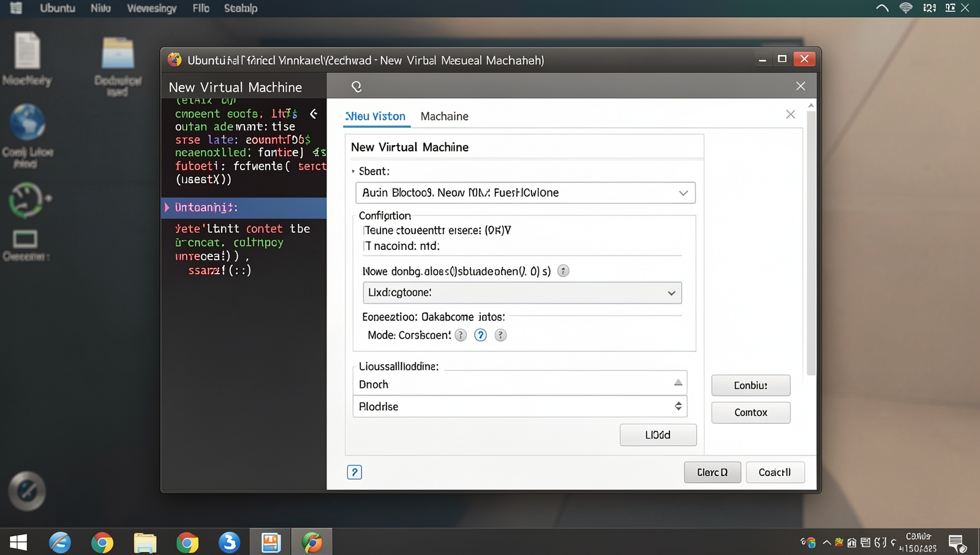Click the taskbar clock in the system tray
The width and height of the screenshot is (980, 555).
pyautogui.click(x=918, y=542)
